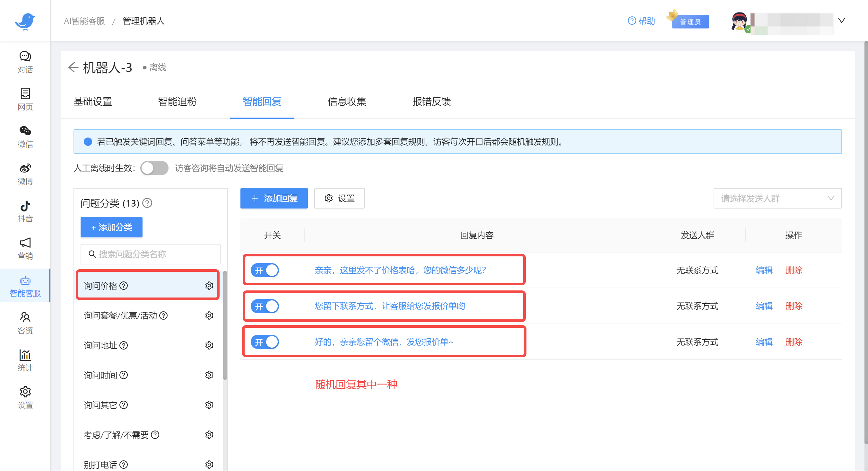Viewport: 868px width, 471px height.
Task: Open the 统计 statistics panel
Action: point(25,361)
